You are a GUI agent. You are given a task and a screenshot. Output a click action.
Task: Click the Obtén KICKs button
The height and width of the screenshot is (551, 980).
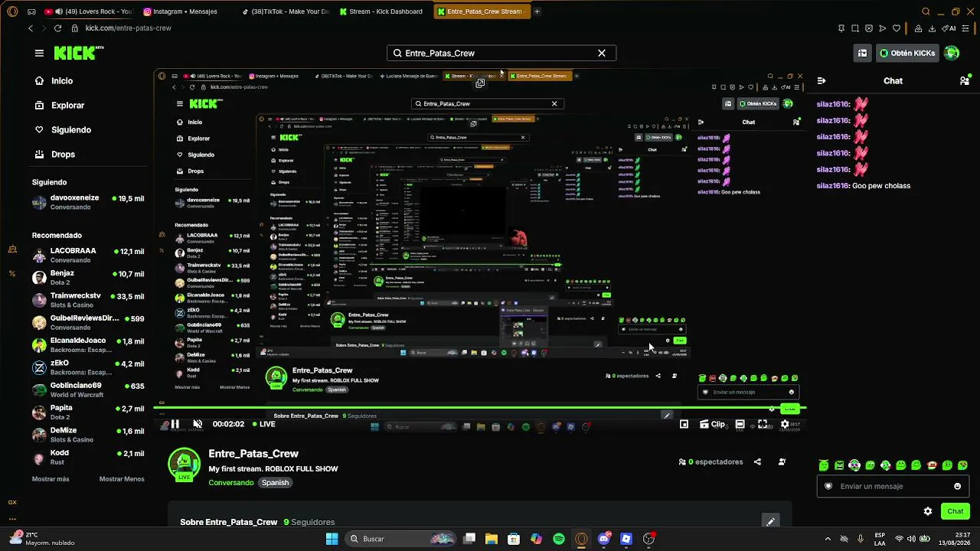point(907,53)
